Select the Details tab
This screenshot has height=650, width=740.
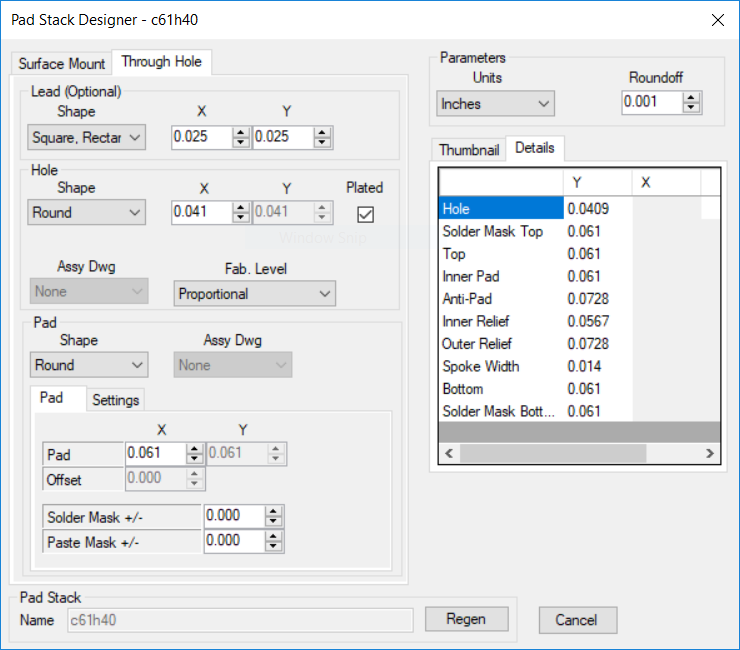coord(534,148)
